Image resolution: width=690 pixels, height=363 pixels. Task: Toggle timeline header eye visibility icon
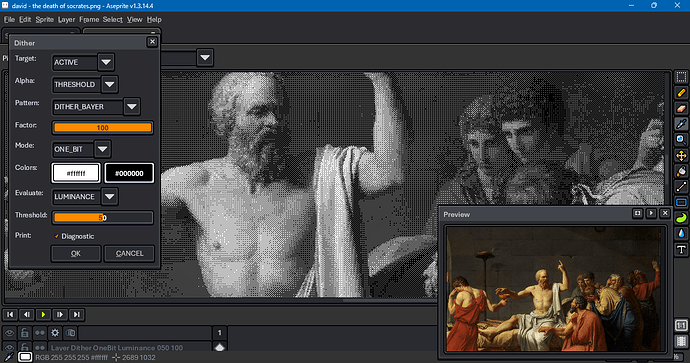pos(9,333)
